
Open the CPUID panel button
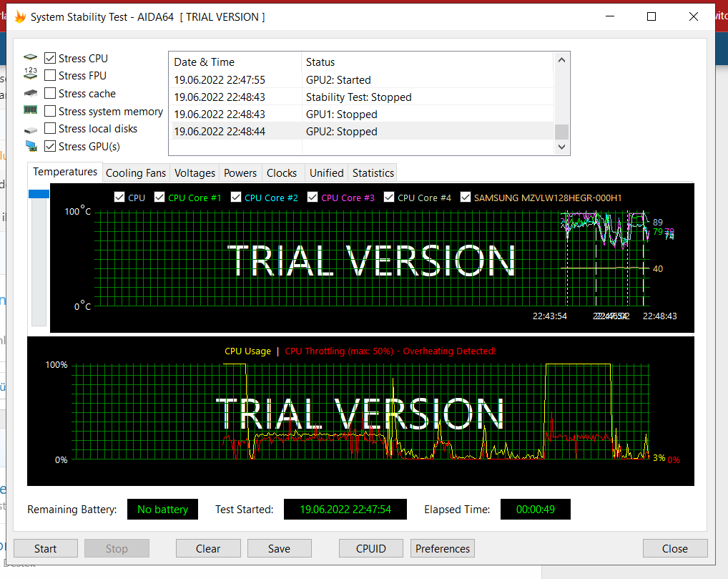pos(370,548)
